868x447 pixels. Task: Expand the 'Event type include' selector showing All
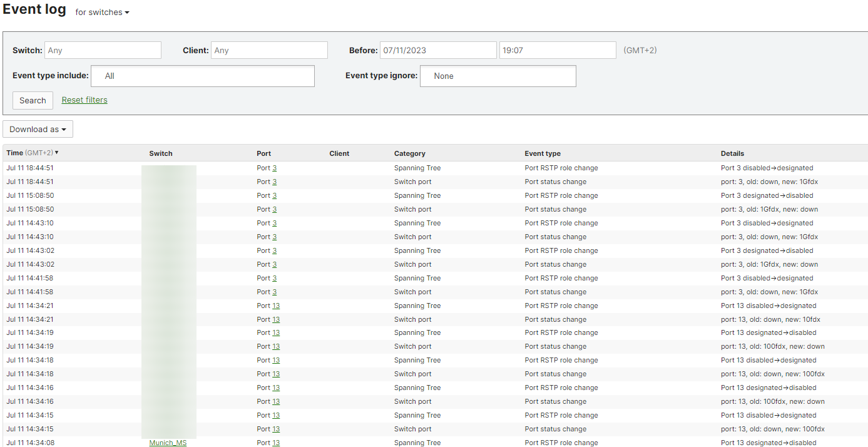pyautogui.click(x=202, y=76)
